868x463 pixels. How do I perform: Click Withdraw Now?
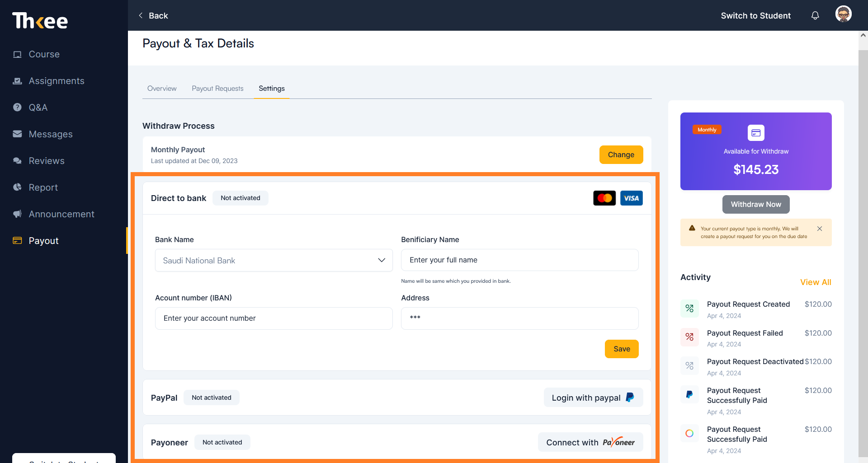[756, 204]
